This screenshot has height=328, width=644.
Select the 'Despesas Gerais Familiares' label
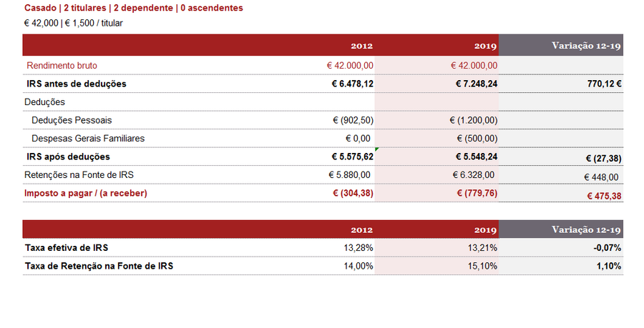88,139
